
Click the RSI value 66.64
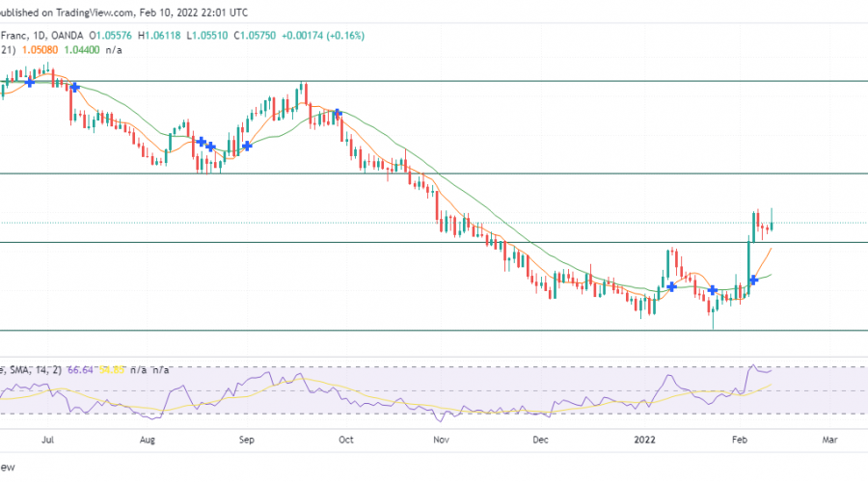80,369
